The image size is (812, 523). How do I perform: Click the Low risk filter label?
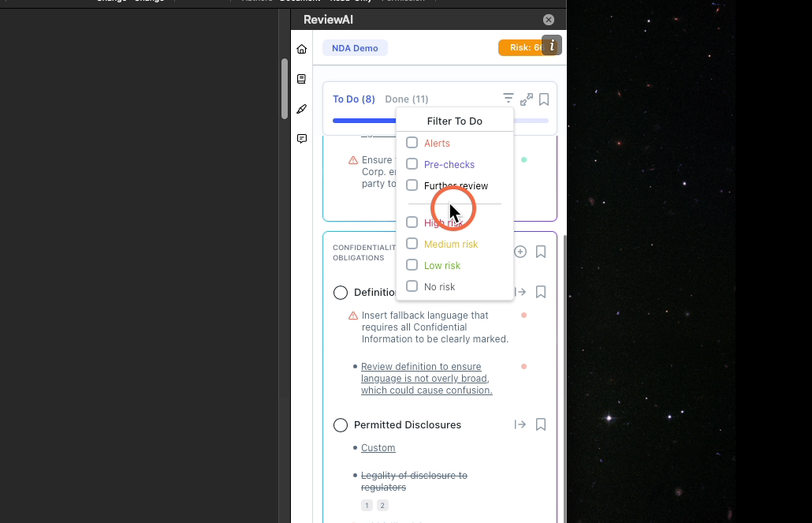(x=441, y=265)
